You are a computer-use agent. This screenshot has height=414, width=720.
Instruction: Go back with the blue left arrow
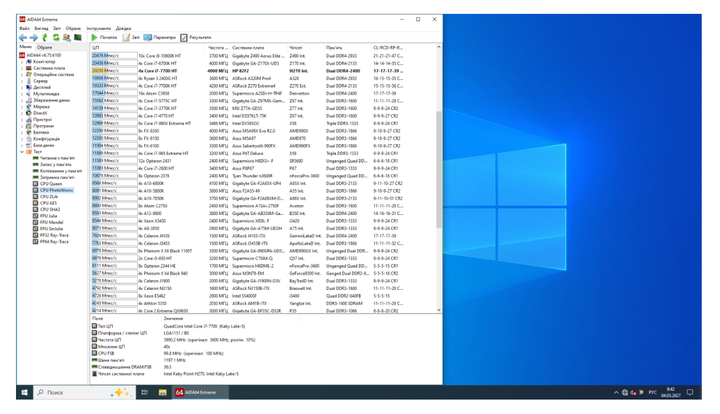click(23, 37)
